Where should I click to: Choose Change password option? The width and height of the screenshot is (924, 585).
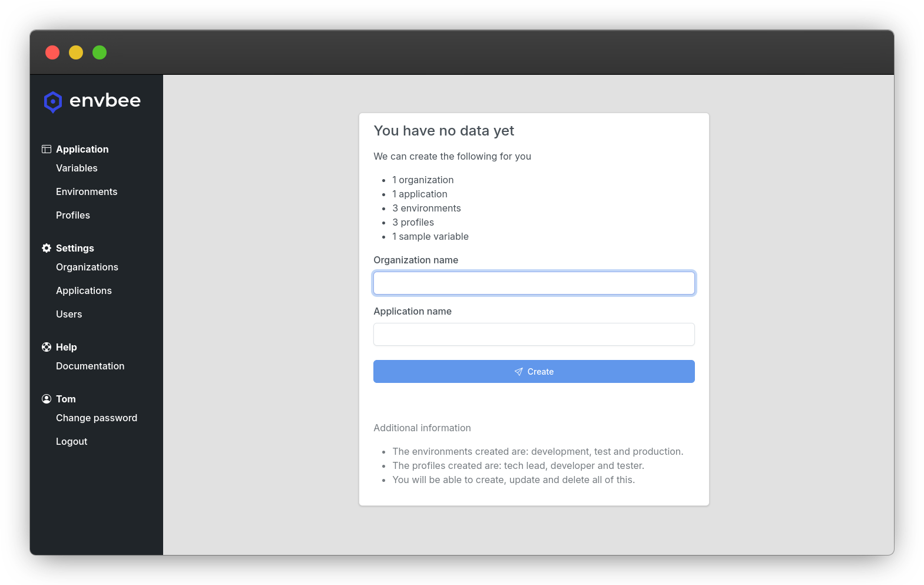[97, 418]
